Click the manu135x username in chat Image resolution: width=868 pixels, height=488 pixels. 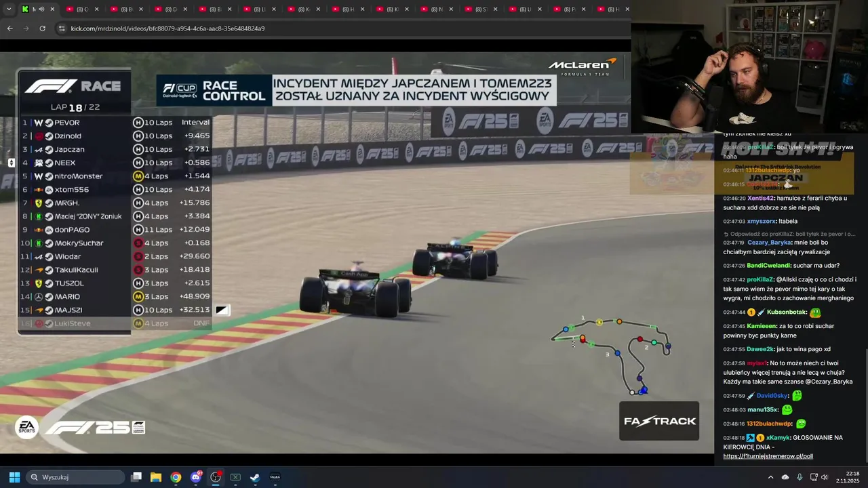click(x=762, y=410)
